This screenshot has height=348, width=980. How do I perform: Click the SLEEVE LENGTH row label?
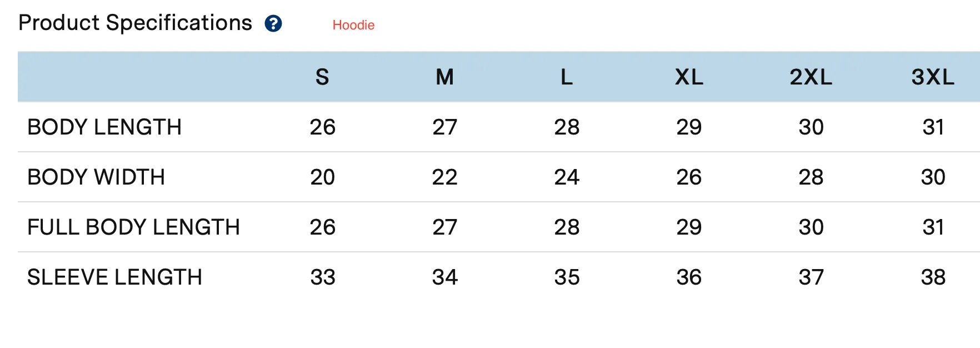click(x=114, y=277)
